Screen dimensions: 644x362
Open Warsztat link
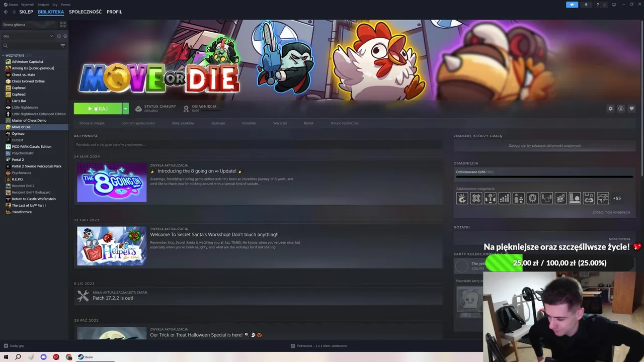point(280,123)
